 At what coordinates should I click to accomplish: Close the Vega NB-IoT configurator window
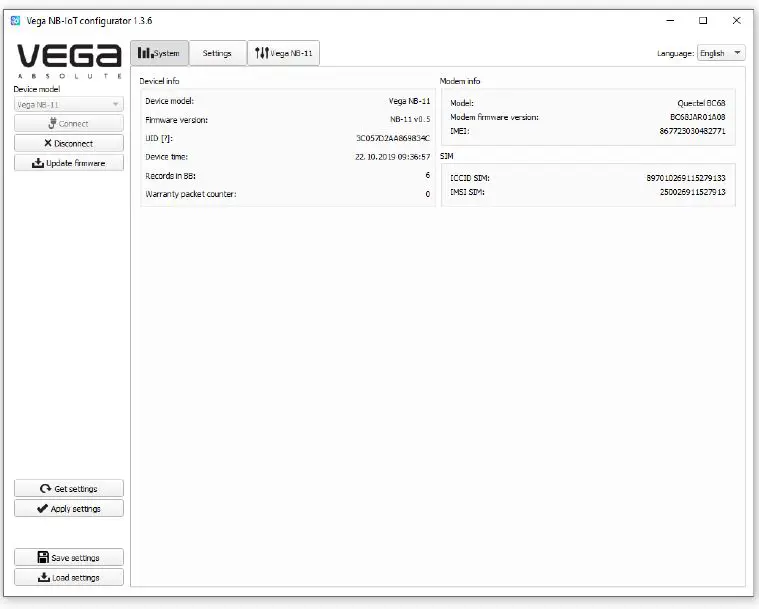[x=736, y=20]
